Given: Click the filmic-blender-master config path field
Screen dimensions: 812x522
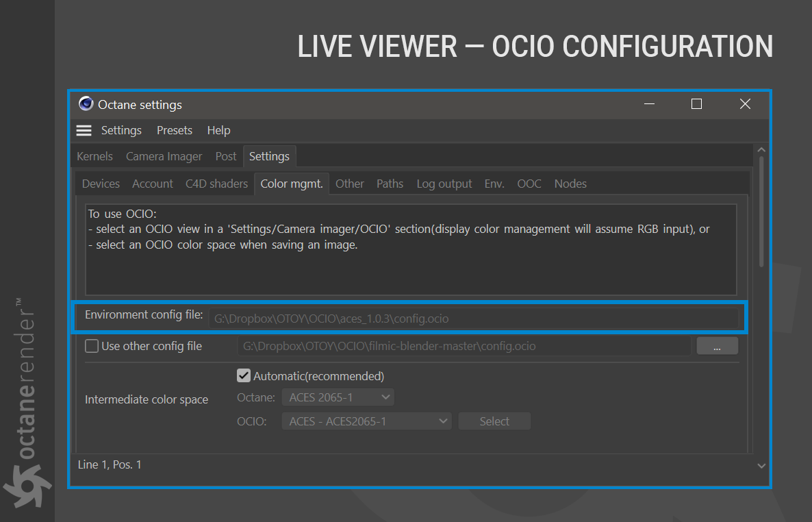Looking at the screenshot, I should click(x=464, y=346).
